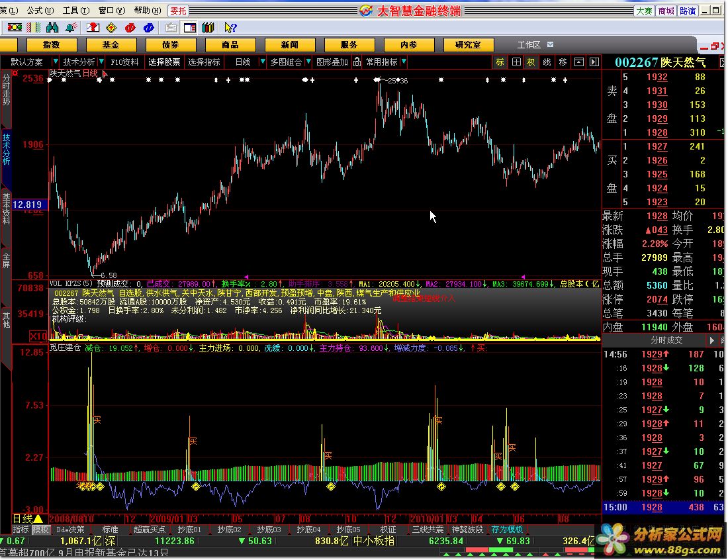Click the 日线 period label at chart bottom
This screenshot has width=728, height=560.
23,519
